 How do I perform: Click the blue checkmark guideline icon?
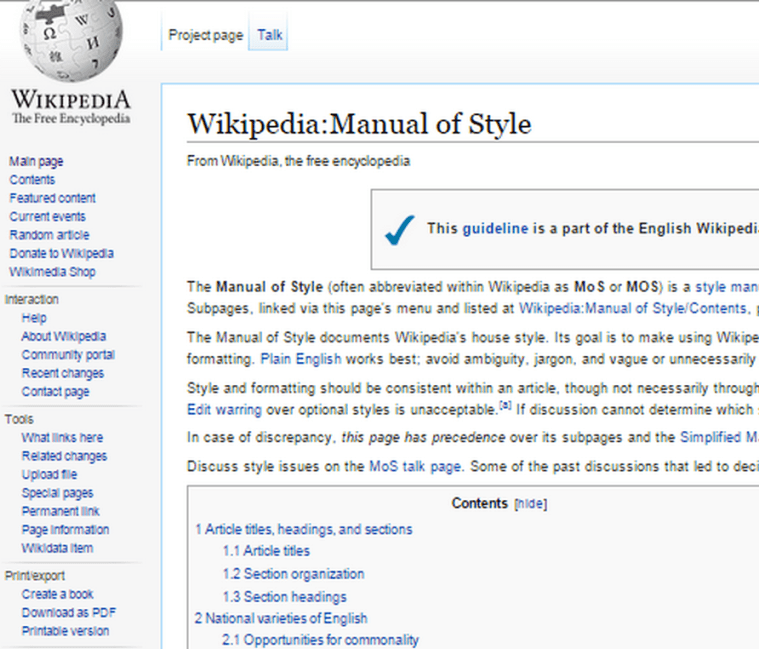399,229
